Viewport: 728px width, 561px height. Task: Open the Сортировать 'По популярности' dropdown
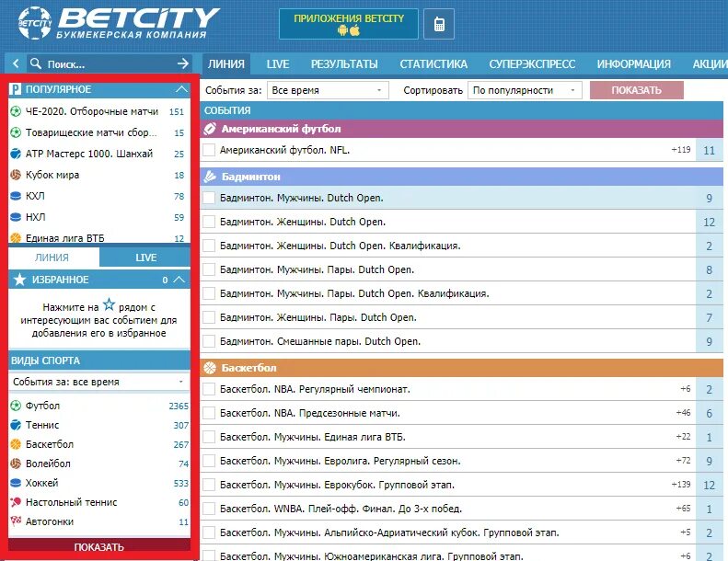(x=525, y=90)
